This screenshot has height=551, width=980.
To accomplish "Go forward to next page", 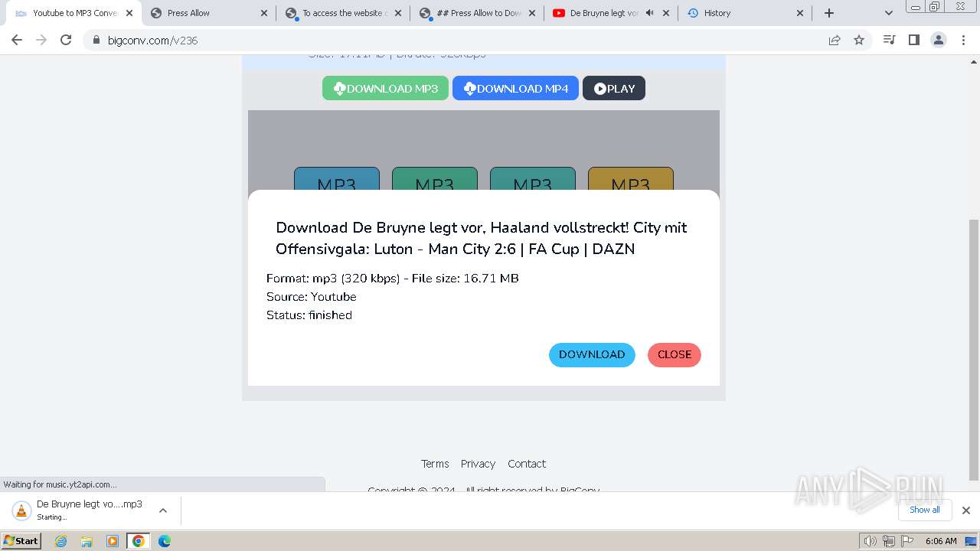I will pos(41,40).
